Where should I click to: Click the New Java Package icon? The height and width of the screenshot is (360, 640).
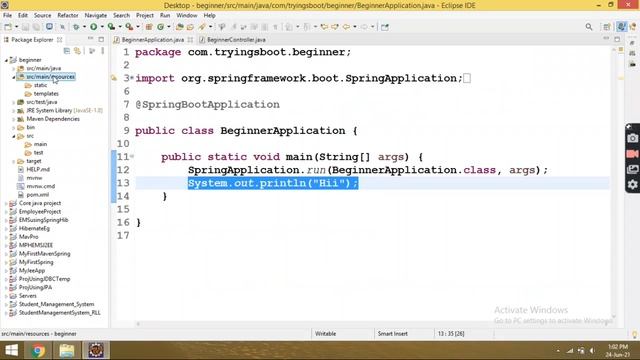149,27
